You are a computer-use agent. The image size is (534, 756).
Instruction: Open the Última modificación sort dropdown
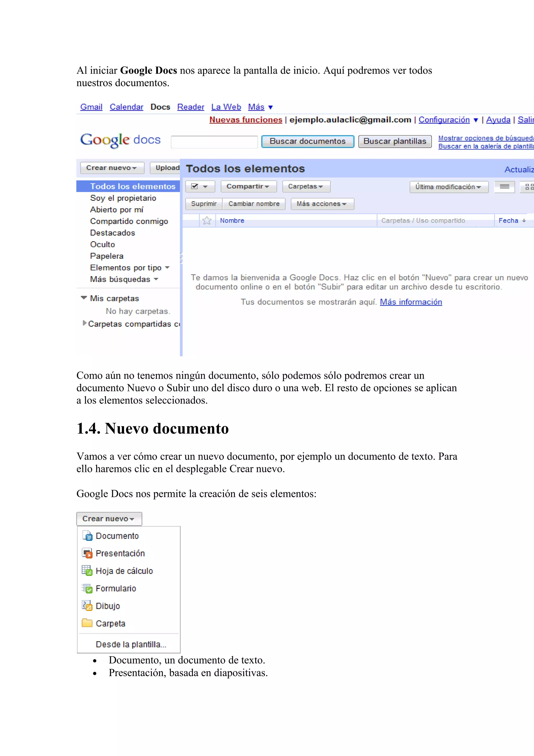pyautogui.click(x=449, y=187)
